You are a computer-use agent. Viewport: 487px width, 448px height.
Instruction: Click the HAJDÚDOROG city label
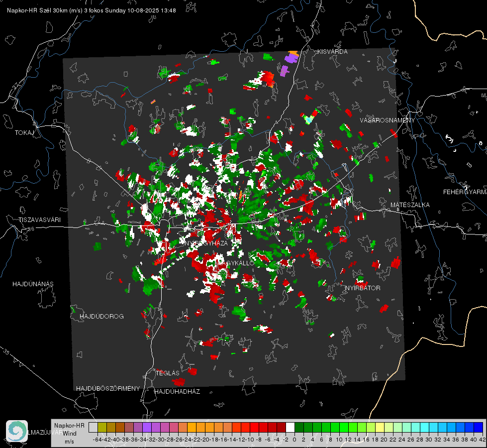(x=101, y=317)
